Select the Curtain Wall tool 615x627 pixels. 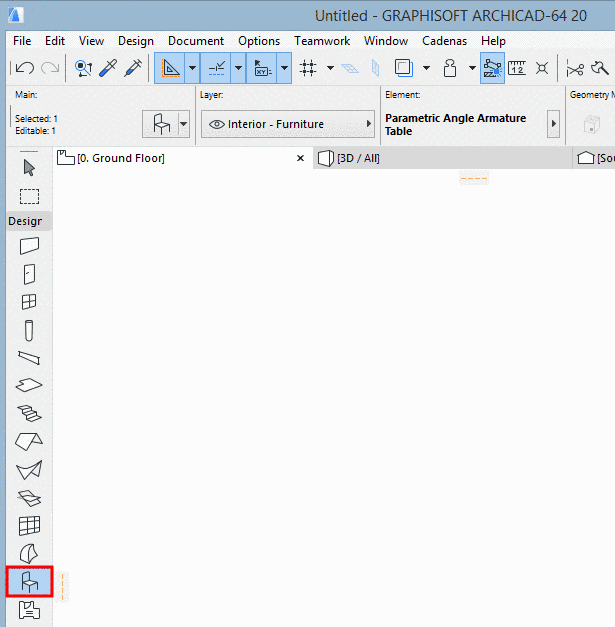[29, 525]
